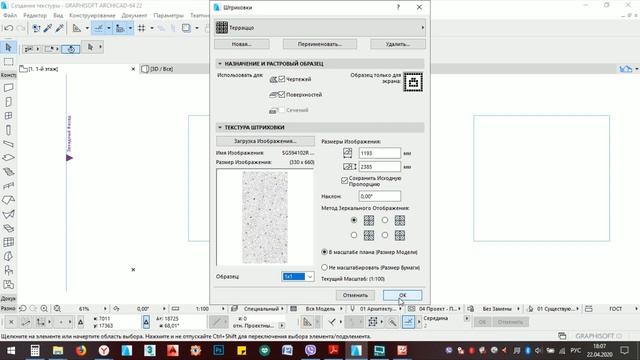Select the fourth mirroring method radio button
640x360 pixels.
tap(385, 235)
